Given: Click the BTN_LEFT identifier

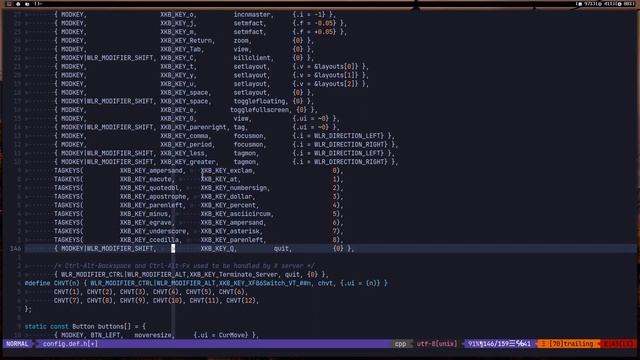Looking at the screenshot, I should [105, 335].
